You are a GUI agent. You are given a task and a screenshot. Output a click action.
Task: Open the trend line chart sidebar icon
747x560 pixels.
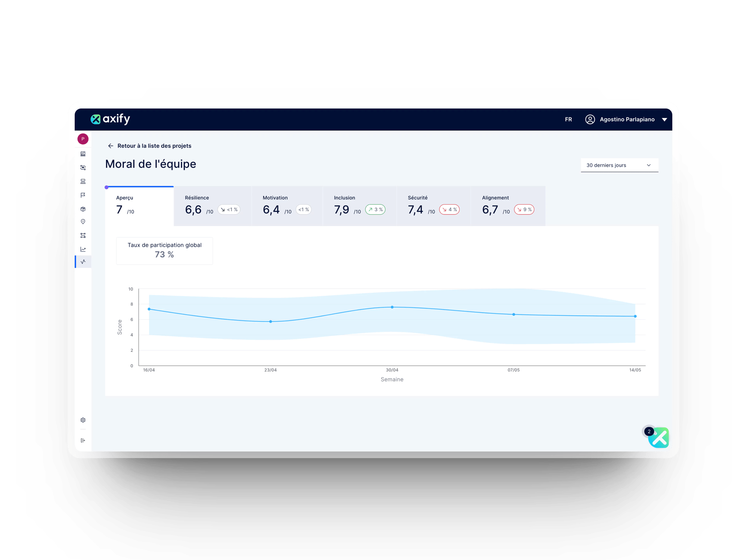pos(83,249)
